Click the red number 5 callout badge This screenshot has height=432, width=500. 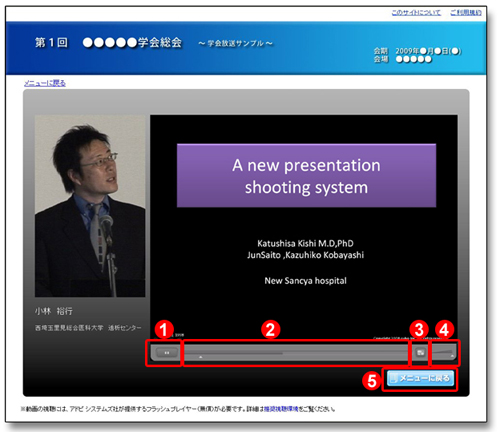tap(372, 380)
